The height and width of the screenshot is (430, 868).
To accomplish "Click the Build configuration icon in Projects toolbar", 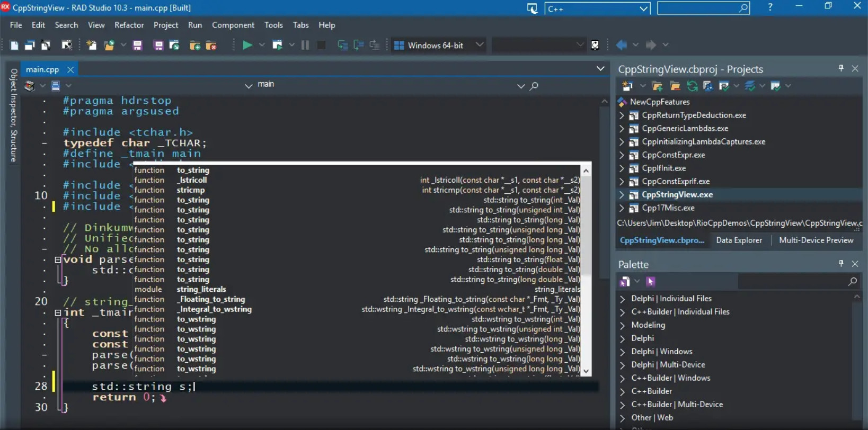I will (724, 86).
